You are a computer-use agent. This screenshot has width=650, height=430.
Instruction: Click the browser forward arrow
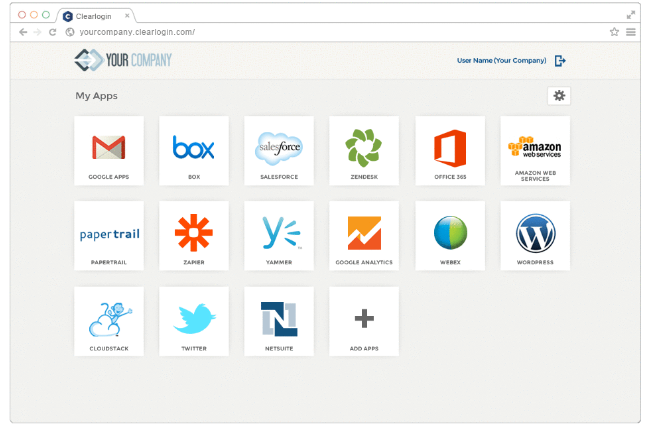[37, 32]
